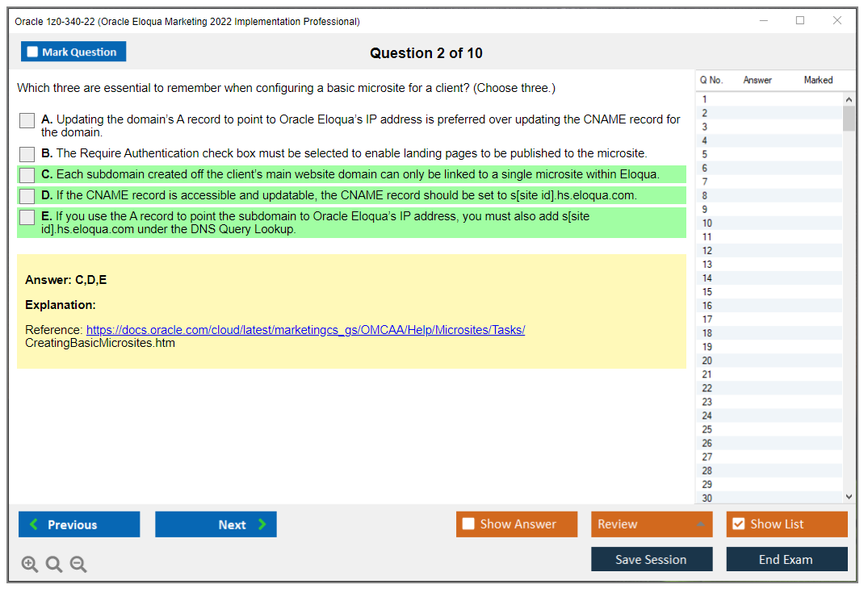
Task: Select the checkbox for answer E
Action: [27, 217]
